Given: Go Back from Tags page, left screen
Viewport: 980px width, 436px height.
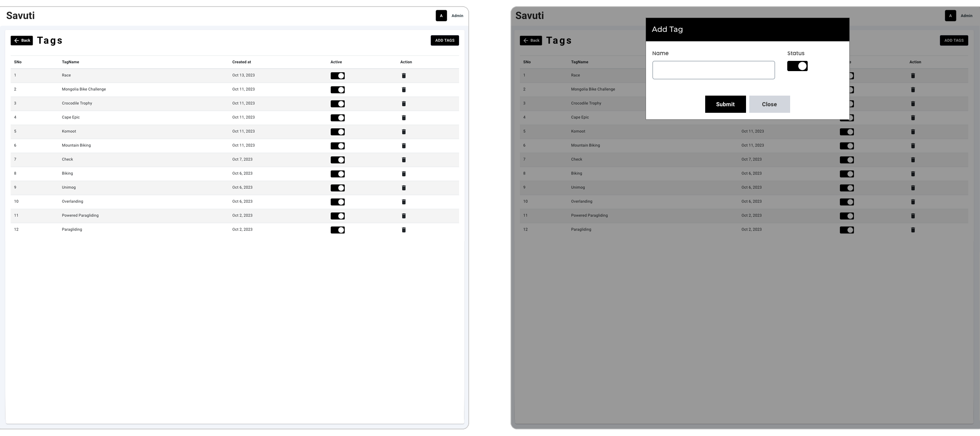Looking at the screenshot, I should coord(22,40).
